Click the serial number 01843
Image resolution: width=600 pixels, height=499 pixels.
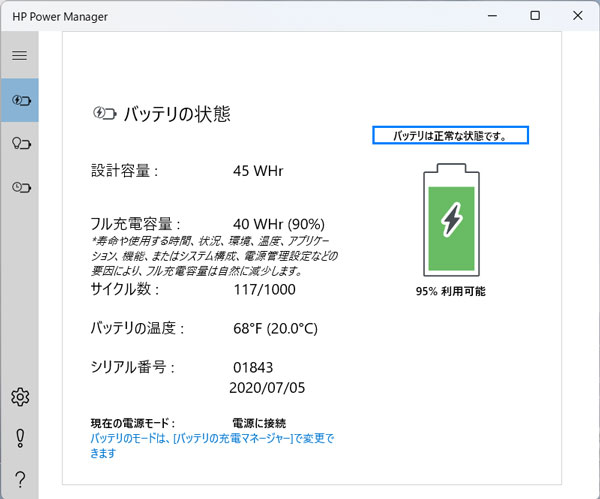252,367
